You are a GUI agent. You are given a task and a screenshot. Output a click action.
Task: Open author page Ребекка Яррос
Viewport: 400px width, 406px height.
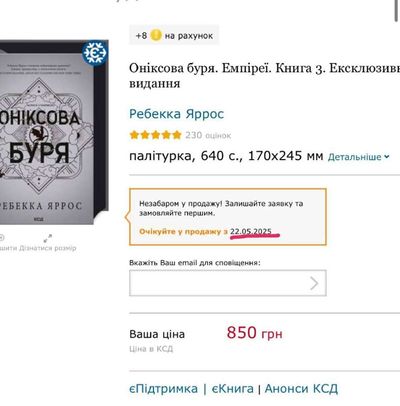click(x=176, y=114)
